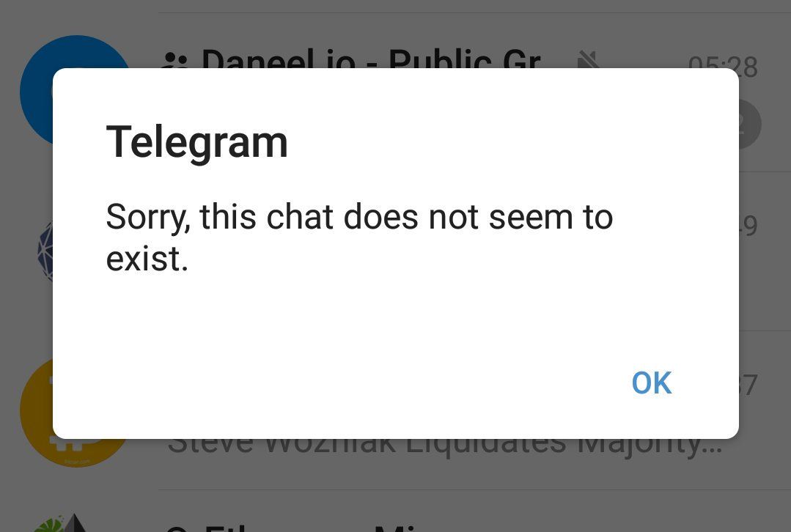Click the timestamp of the second chat row
791x532 pixels.
pos(748,226)
